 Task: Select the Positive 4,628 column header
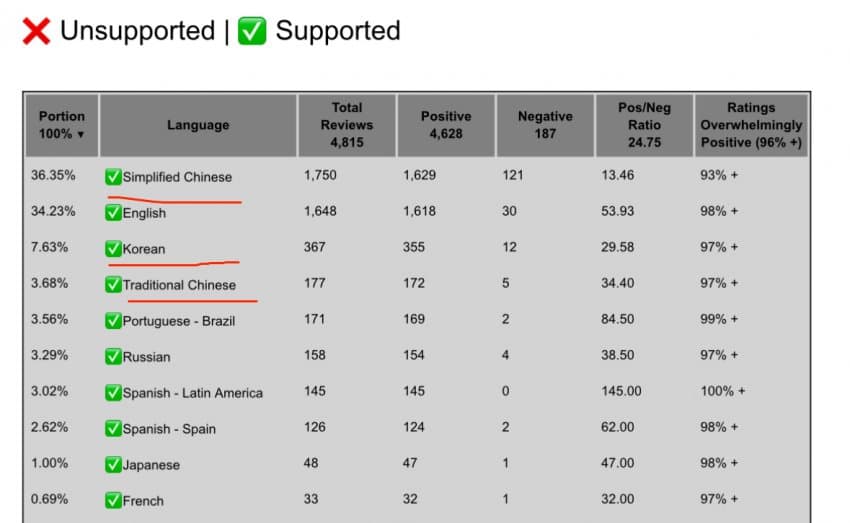pos(446,125)
